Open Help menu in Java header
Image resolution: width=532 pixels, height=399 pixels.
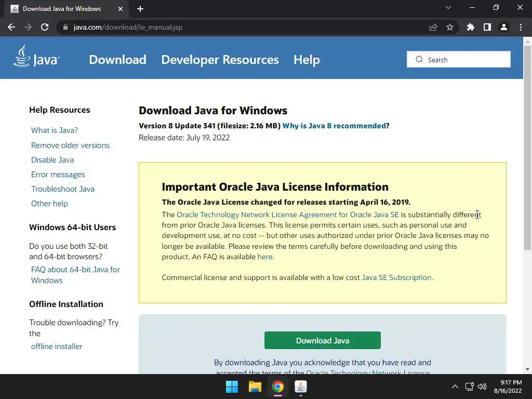307,60
